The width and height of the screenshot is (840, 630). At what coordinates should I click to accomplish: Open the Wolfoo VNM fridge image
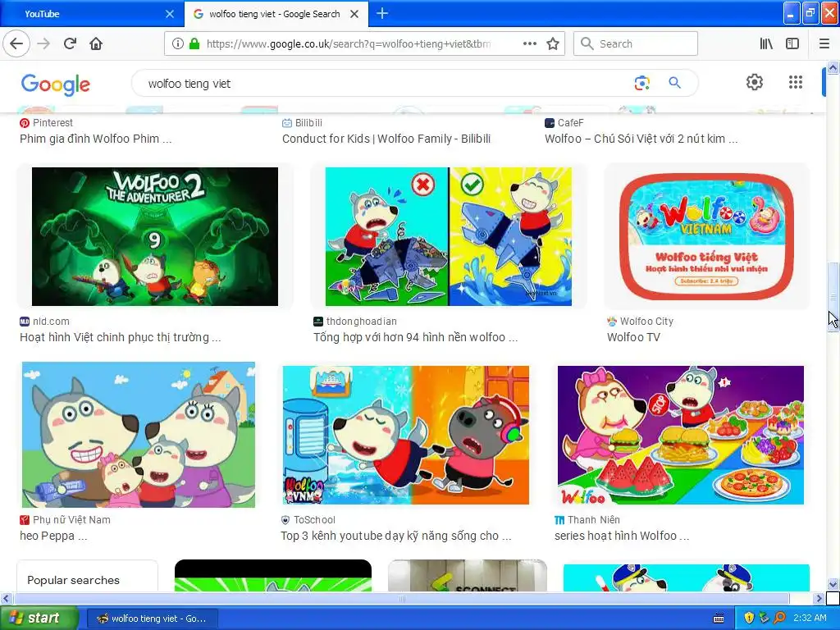coord(405,435)
